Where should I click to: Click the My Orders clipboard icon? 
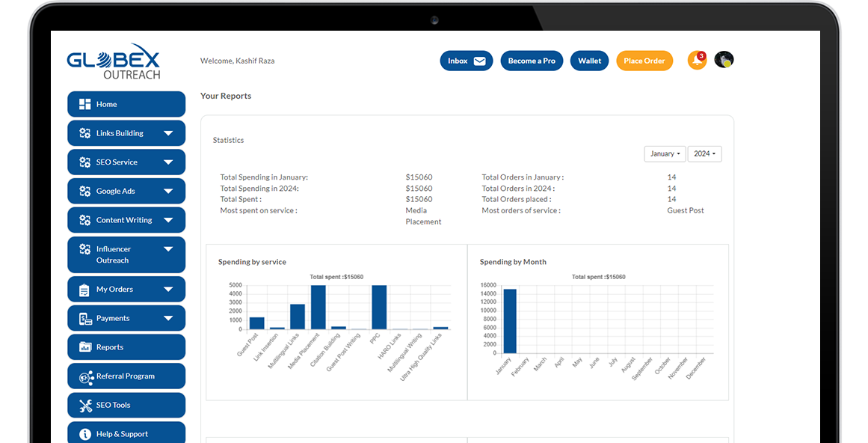point(85,289)
